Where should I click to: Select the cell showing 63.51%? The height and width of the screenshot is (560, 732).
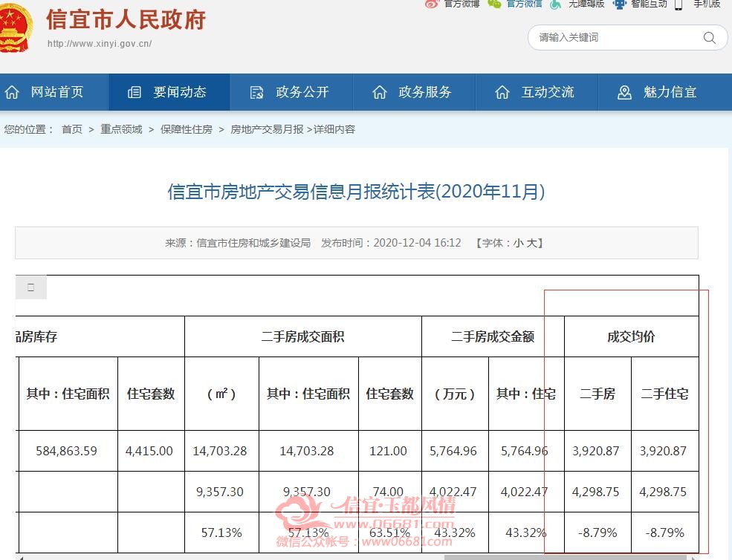[390, 533]
